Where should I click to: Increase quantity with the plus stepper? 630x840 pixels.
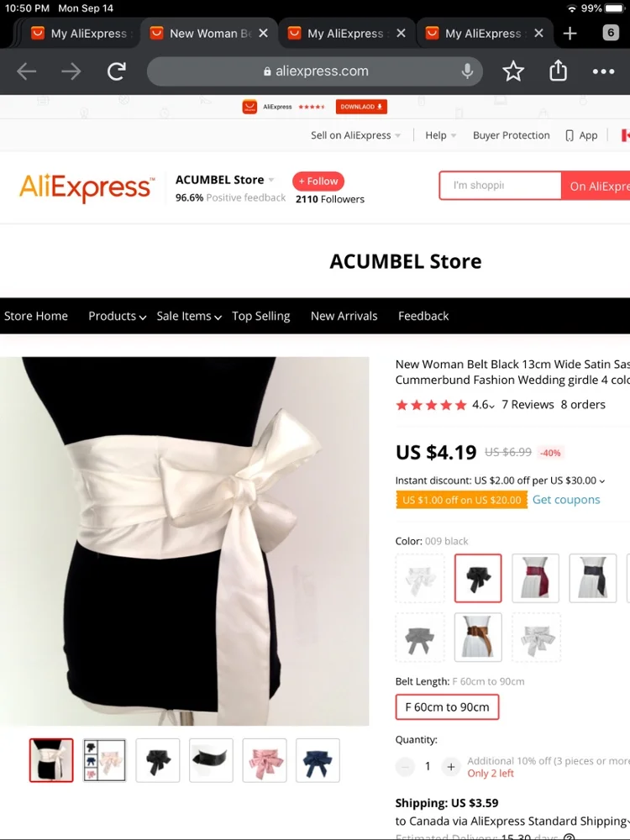451,767
